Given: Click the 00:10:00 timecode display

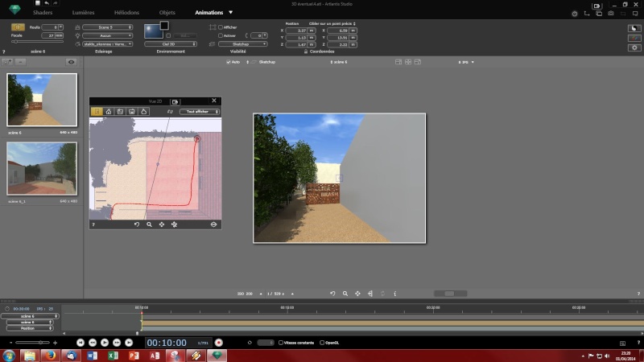Looking at the screenshot, I should [x=167, y=343].
